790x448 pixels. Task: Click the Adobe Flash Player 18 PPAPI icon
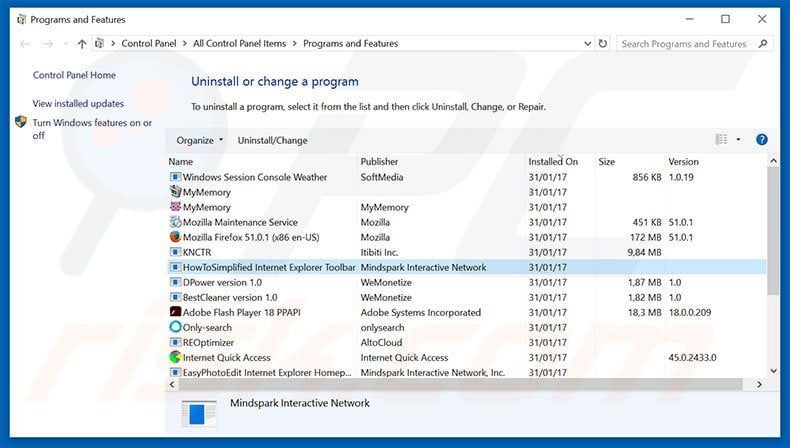point(175,312)
